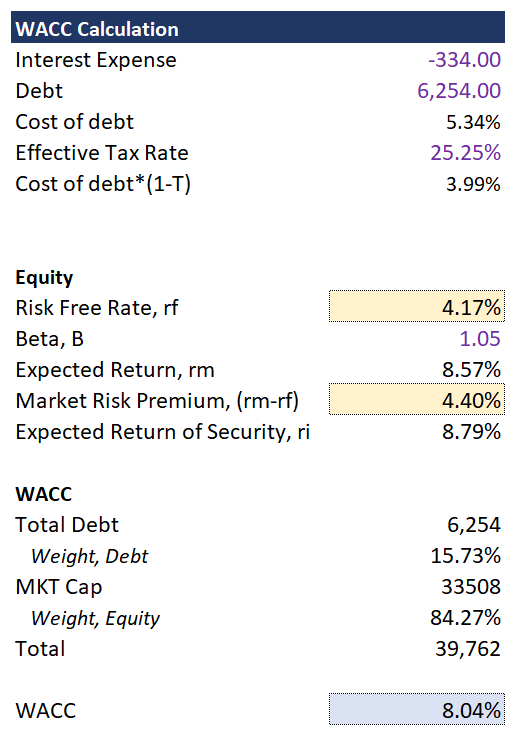Screen dimensions: 511x736
Task: Select the Market Risk Premium 4.40% input
Action: (x=417, y=400)
